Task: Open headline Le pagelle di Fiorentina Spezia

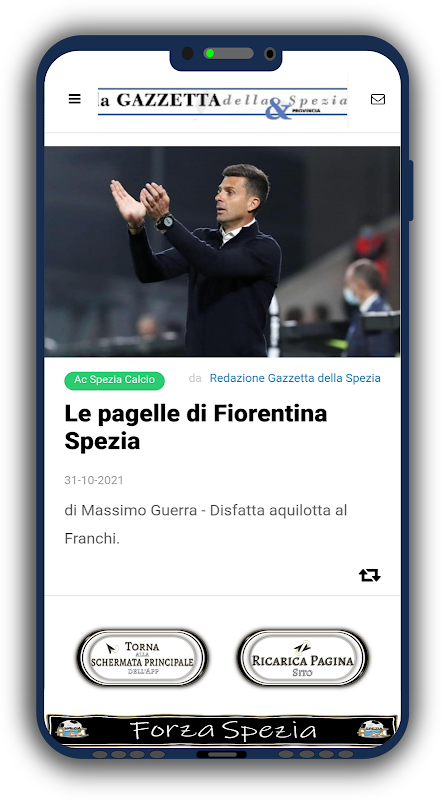Action: [x=195, y=427]
